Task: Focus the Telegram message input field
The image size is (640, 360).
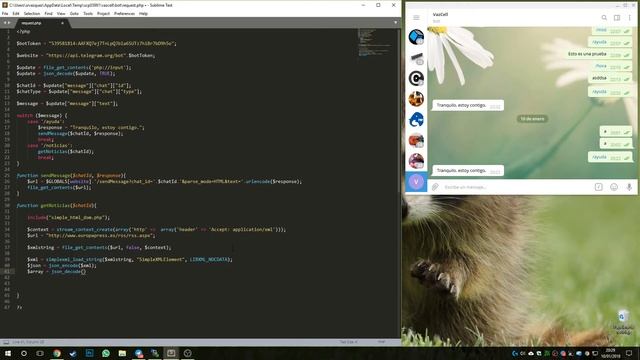Action: pyautogui.click(x=516, y=187)
